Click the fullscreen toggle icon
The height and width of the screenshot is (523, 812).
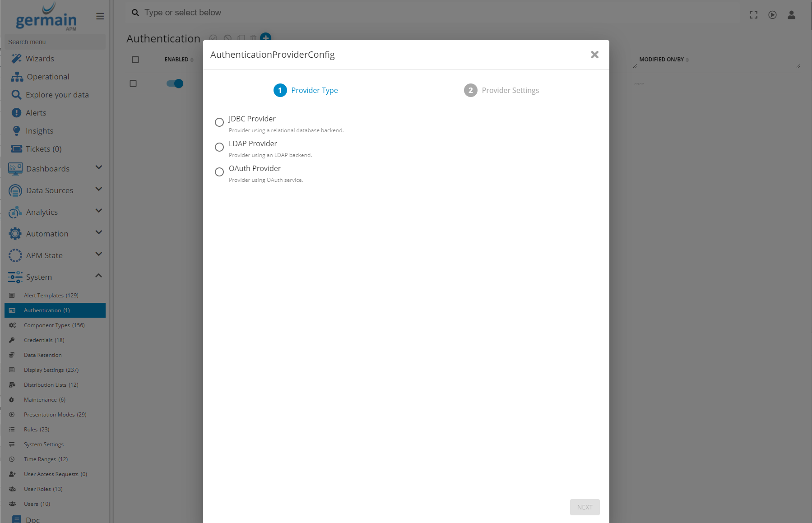coord(753,15)
